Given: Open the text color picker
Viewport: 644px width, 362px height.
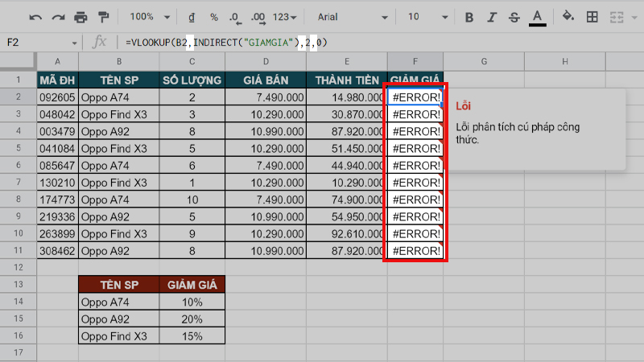Looking at the screenshot, I should click(x=537, y=18).
